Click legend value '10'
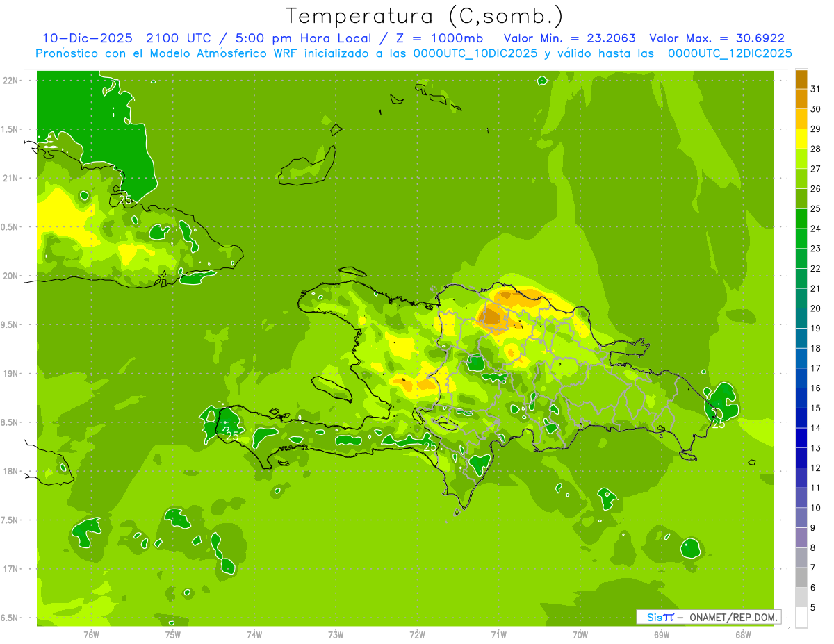This screenshot has height=644, width=834. 816,508
